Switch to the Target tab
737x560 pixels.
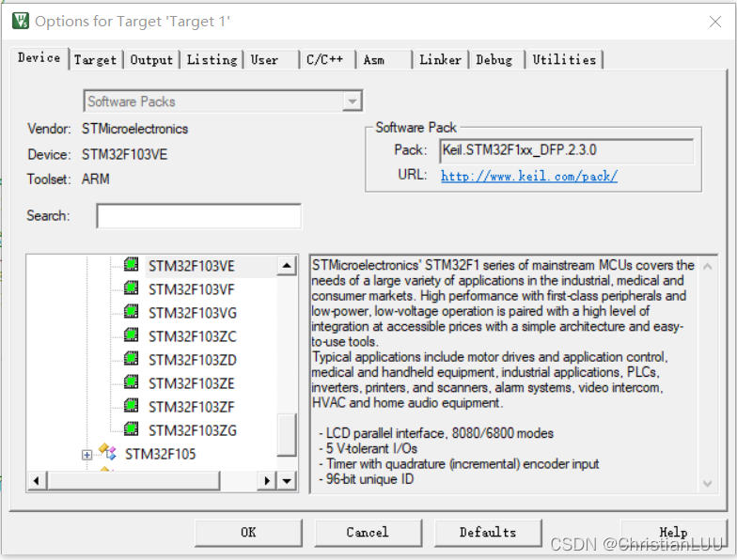pyautogui.click(x=96, y=60)
